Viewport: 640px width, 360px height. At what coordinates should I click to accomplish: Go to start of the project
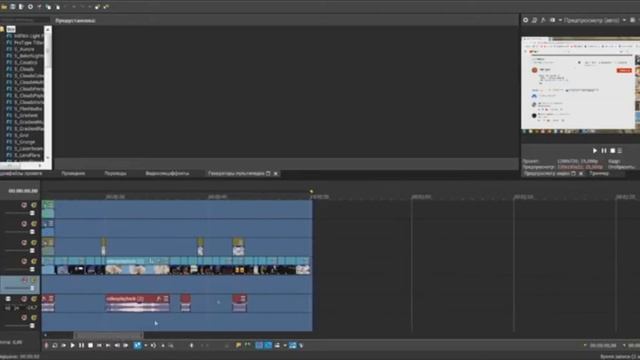tap(99, 345)
